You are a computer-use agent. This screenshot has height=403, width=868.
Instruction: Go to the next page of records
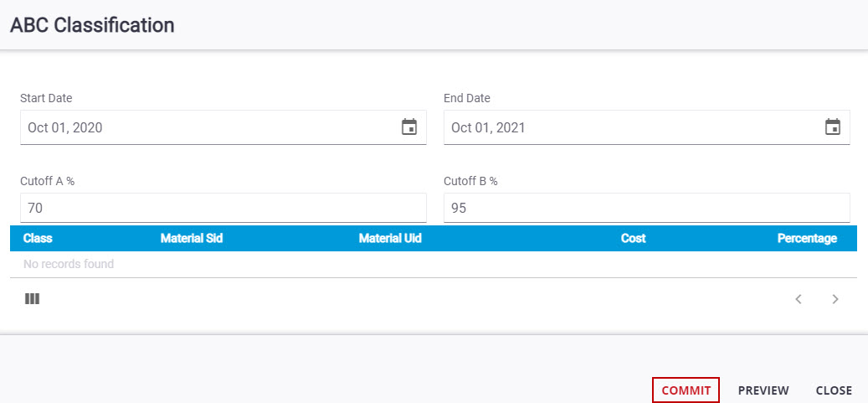point(835,299)
